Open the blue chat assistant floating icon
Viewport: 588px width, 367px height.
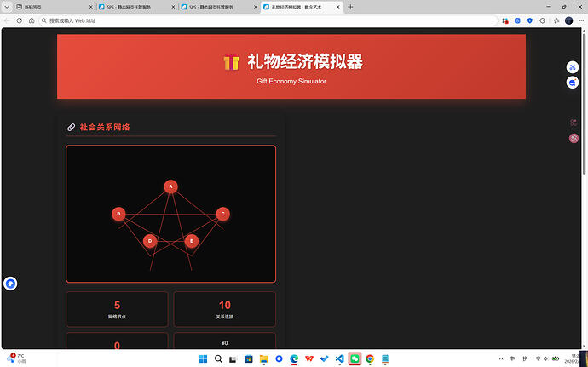(x=573, y=83)
